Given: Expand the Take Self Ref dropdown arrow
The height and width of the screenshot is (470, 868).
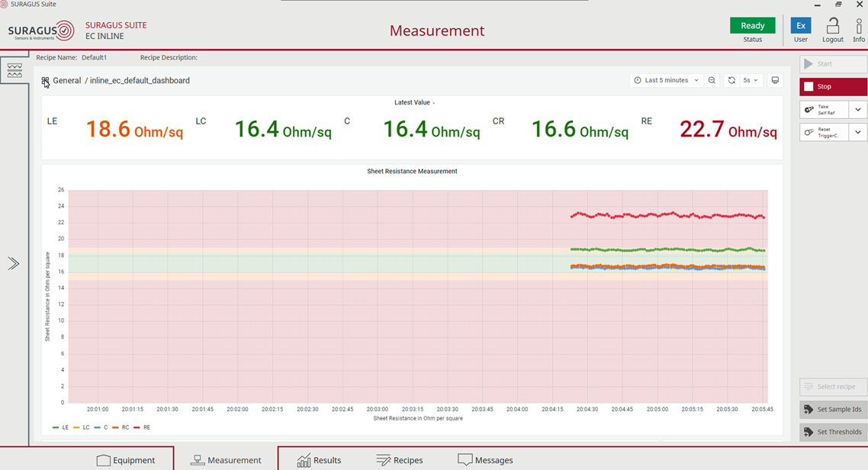Looking at the screenshot, I should (x=858, y=110).
